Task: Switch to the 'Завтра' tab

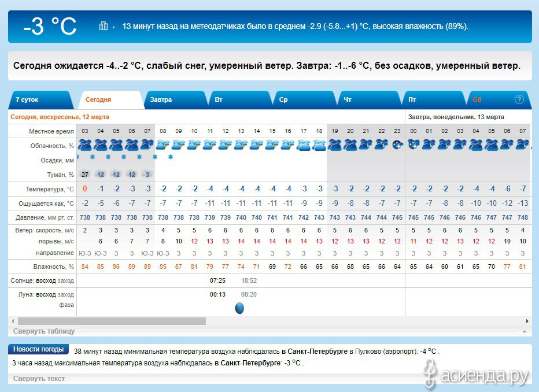Action: coord(175,99)
